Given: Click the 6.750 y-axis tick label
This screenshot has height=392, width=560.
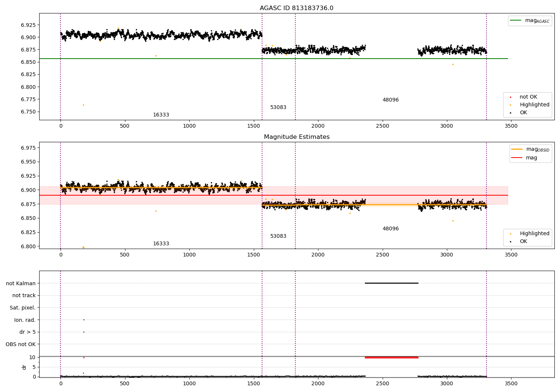Looking at the screenshot, I should coord(28,112).
